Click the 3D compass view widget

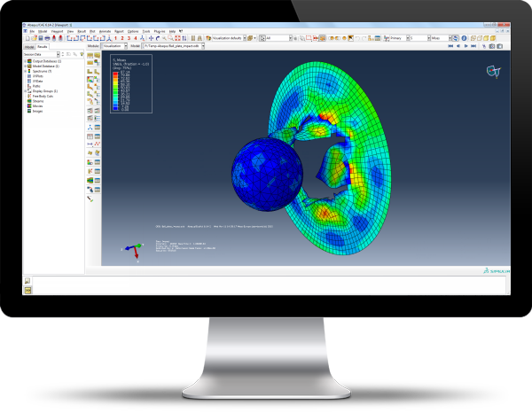point(489,72)
